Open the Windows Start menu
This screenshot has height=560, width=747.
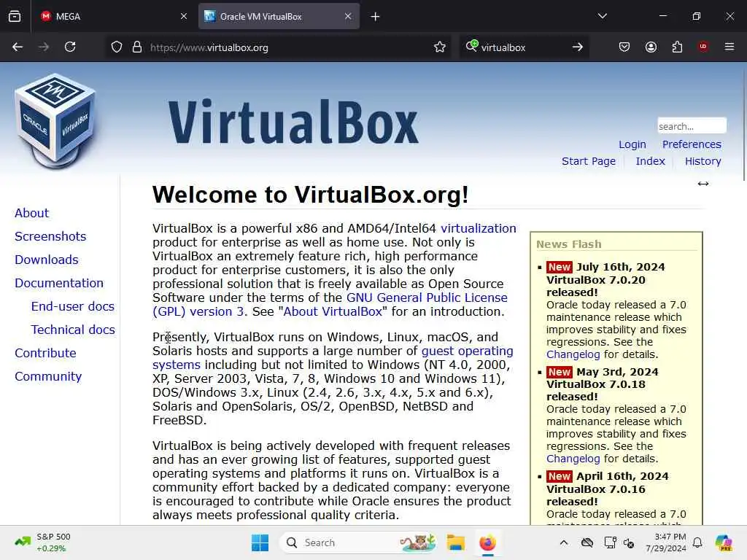pyautogui.click(x=260, y=542)
